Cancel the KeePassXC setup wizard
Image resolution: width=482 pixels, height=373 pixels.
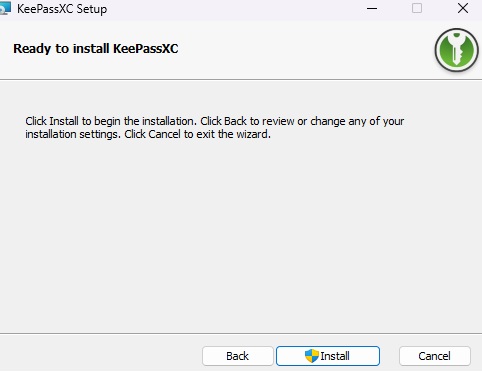(435, 356)
